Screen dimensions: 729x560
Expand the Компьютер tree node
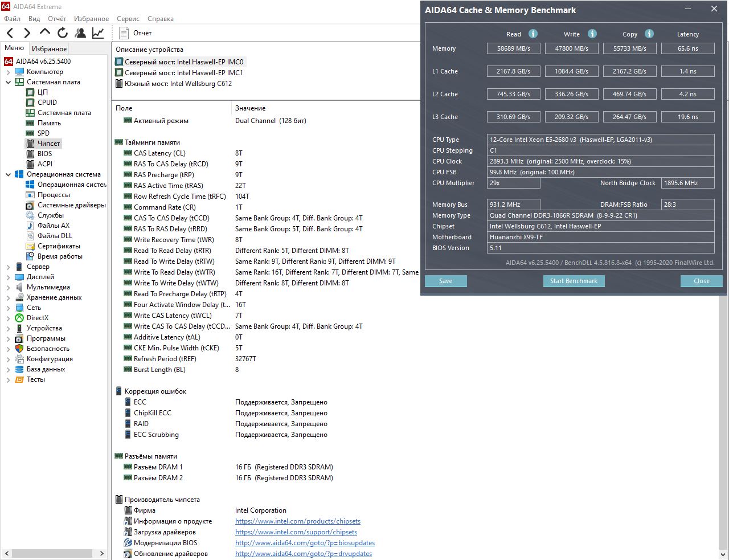(x=8, y=72)
